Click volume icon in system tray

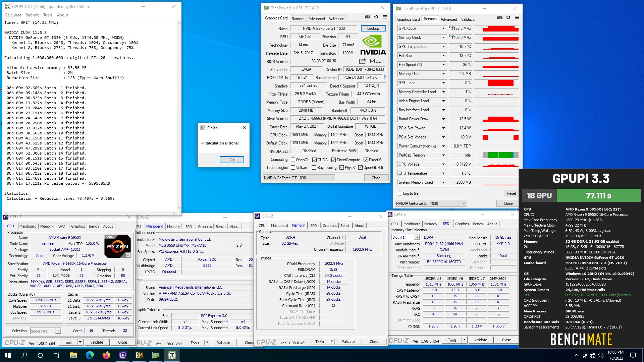(601, 355)
